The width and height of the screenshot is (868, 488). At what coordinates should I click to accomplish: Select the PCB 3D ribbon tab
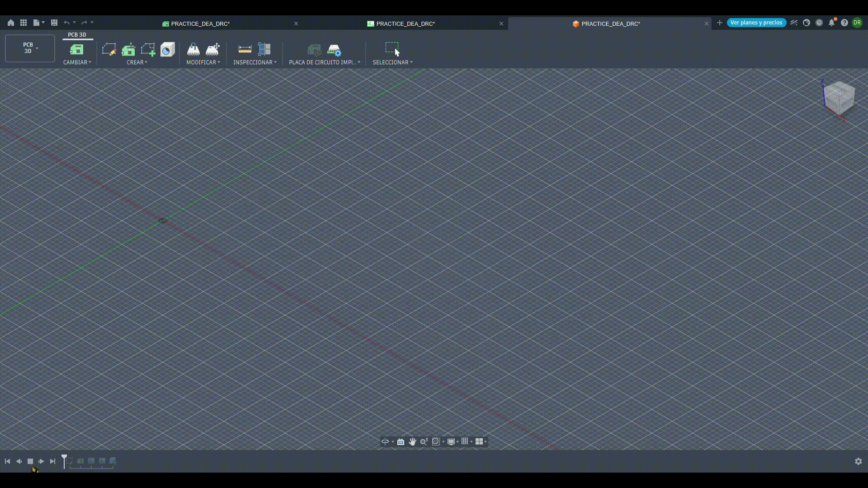[77, 35]
